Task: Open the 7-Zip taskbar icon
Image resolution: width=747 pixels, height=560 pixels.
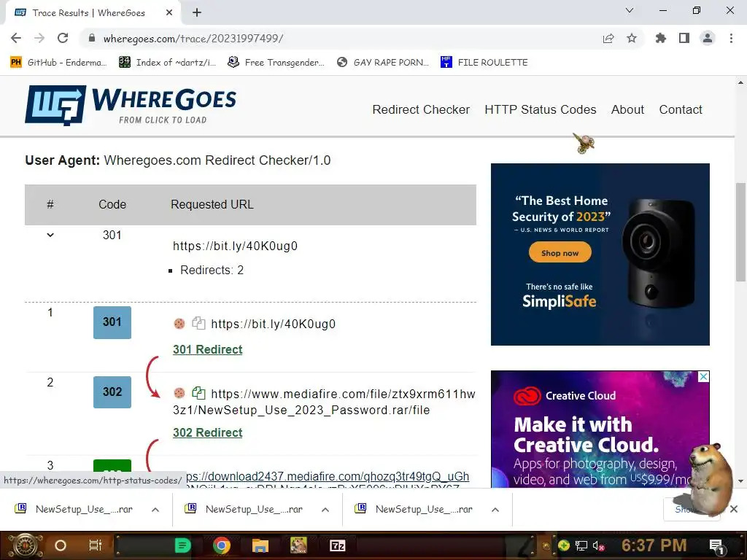Action: pyautogui.click(x=337, y=545)
